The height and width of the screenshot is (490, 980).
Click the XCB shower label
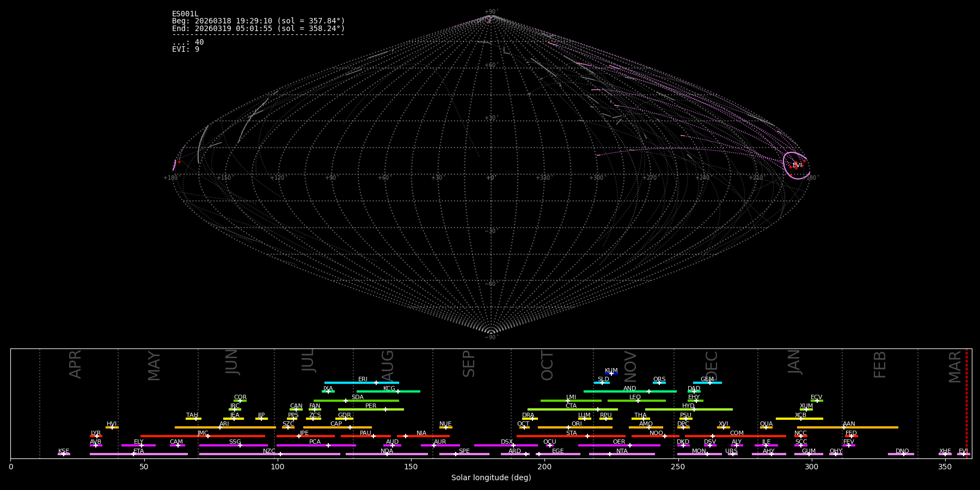click(800, 415)
